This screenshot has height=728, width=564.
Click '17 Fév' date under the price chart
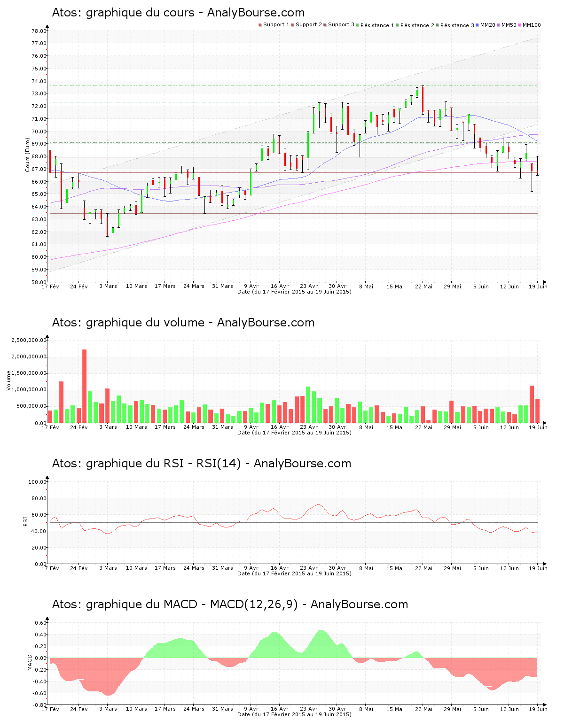[50, 287]
